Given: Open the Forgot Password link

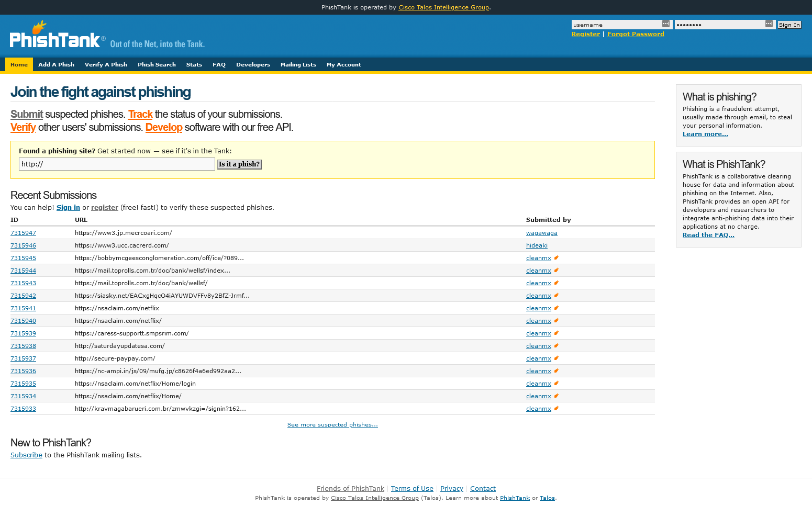Looking at the screenshot, I should click(x=635, y=34).
